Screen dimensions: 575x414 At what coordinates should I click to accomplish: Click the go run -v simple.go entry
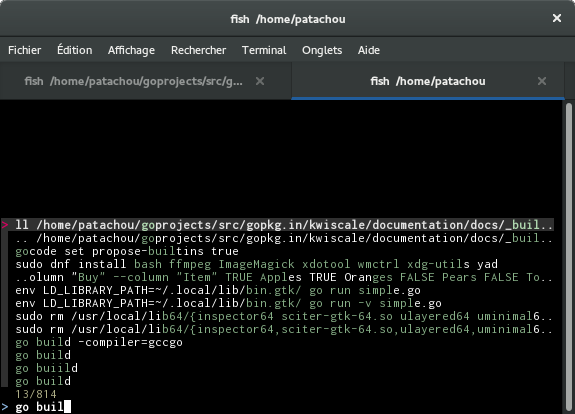(228, 303)
